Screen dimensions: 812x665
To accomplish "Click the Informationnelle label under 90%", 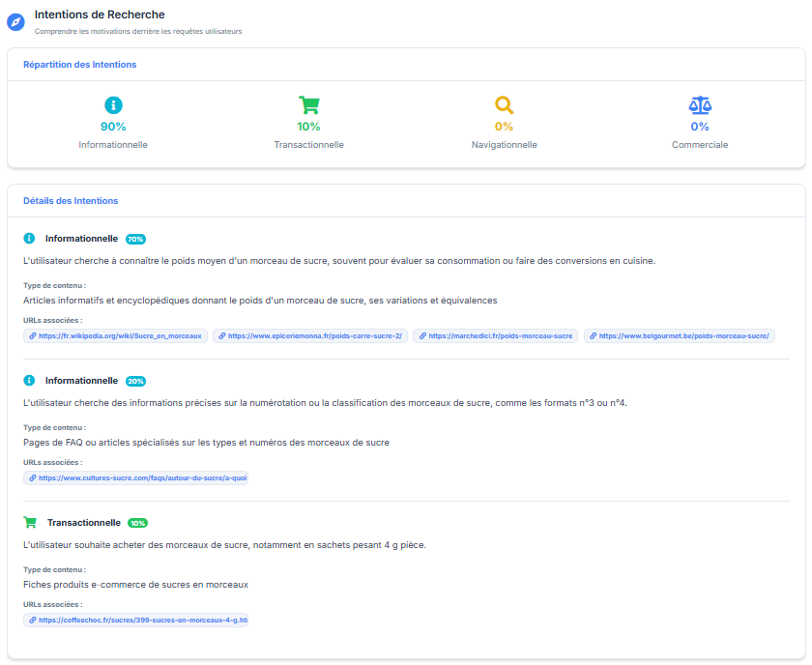I will coord(113,145).
